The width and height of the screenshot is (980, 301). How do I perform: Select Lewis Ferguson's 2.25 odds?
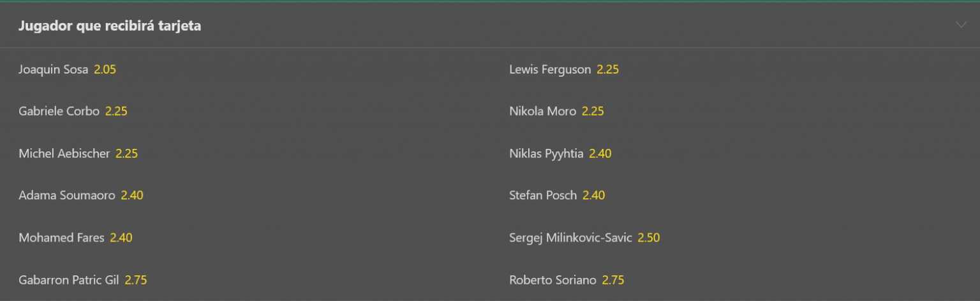tap(607, 70)
